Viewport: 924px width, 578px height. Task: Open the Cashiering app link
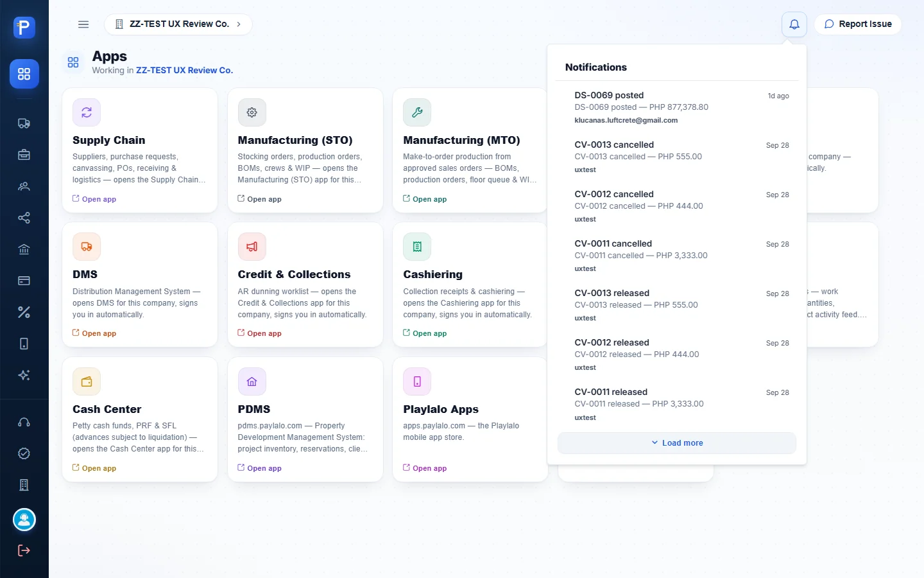point(425,333)
